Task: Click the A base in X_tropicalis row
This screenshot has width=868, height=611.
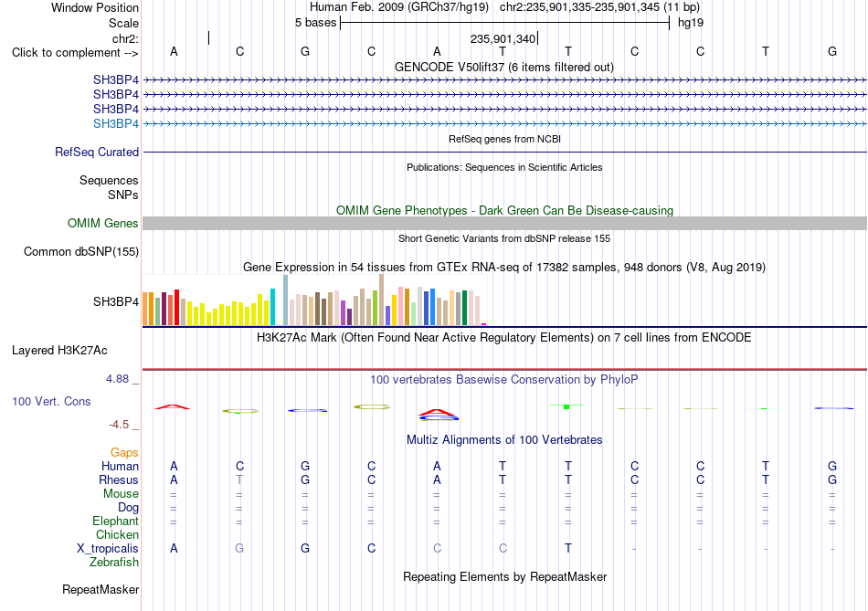Action: 174,549
